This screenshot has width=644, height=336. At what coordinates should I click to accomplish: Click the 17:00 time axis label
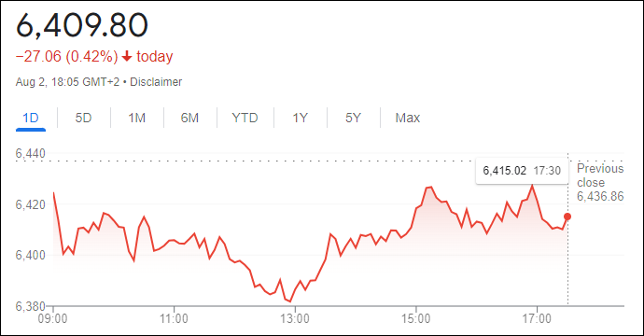pos(537,319)
